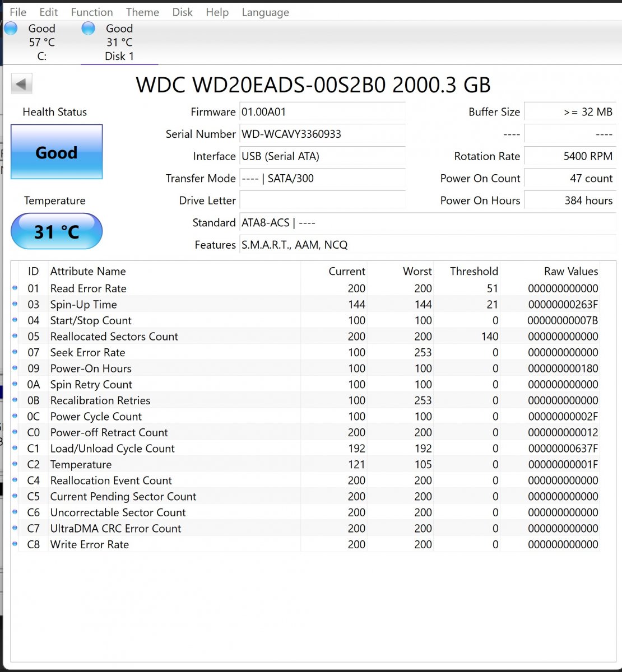Select the Load/Unload Cycle Count name

[x=113, y=449]
